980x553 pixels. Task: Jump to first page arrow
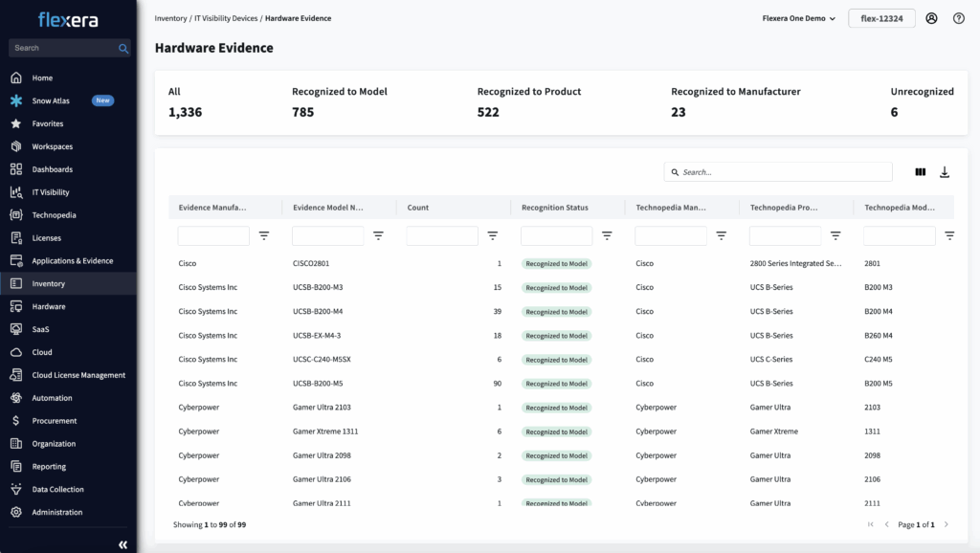pyautogui.click(x=870, y=524)
